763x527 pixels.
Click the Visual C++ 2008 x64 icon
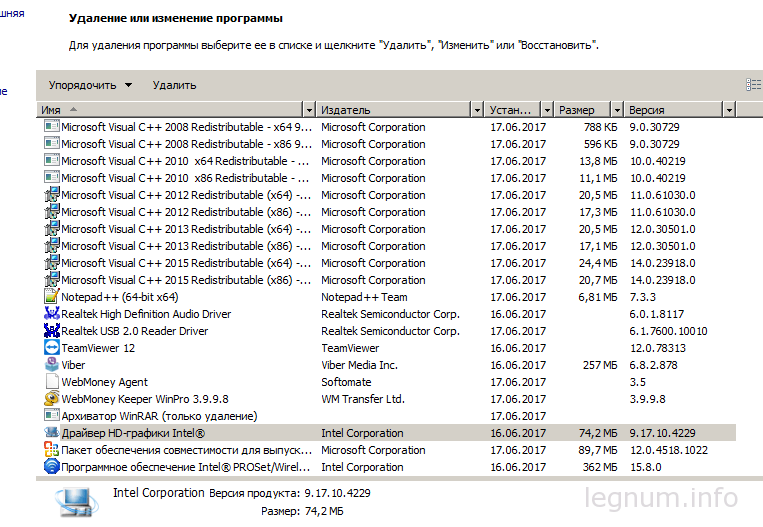(52, 127)
